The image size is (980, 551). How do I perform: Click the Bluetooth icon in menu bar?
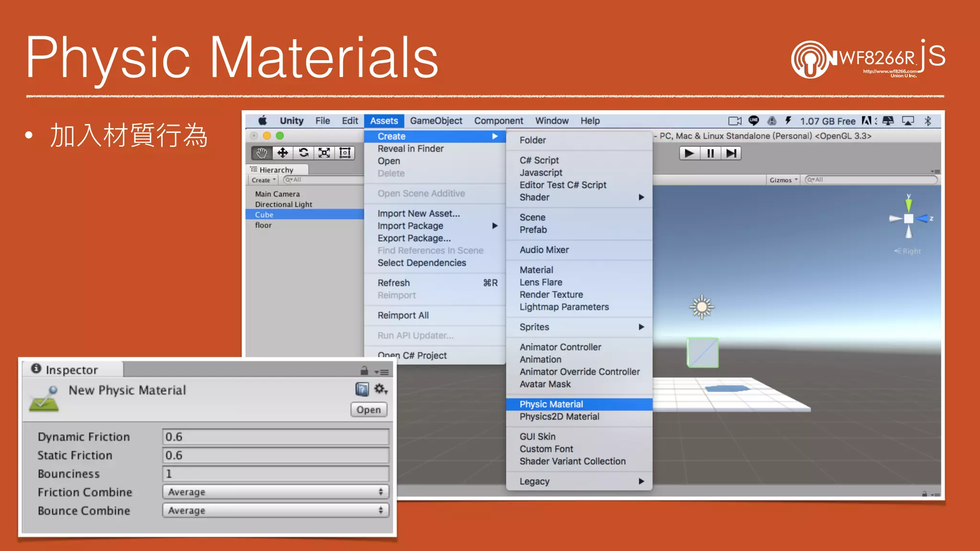(927, 121)
